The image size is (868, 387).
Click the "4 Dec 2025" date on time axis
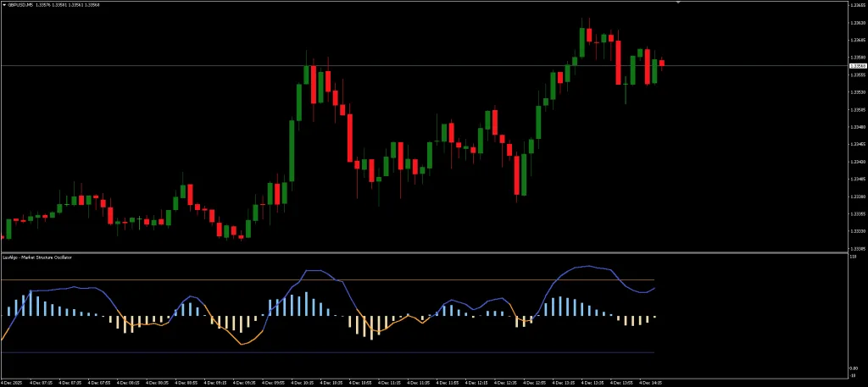(x=12, y=382)
